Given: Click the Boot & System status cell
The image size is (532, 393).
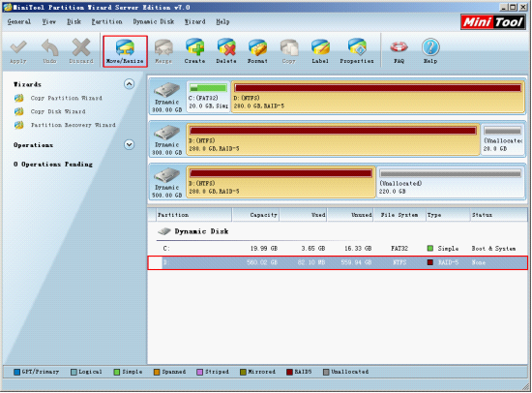Looking at the screenshot, I should click(x=493, y=249).
